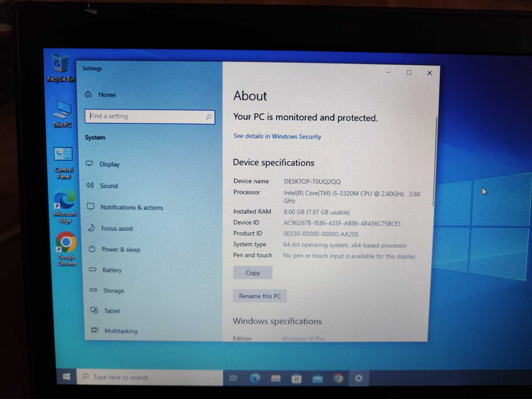Click the System heading in sidebar

[x=95, y=138]
